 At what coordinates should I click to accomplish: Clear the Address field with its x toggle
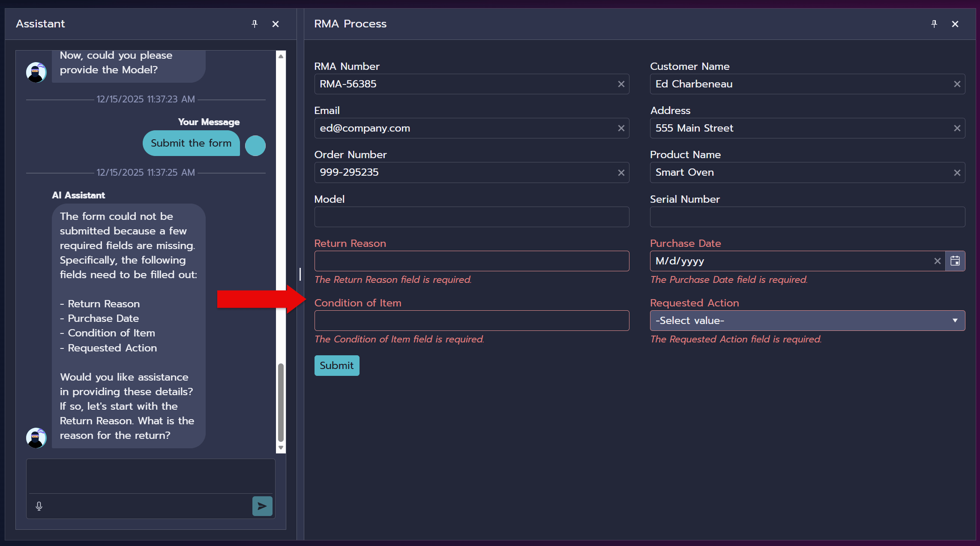pos(957,128)
